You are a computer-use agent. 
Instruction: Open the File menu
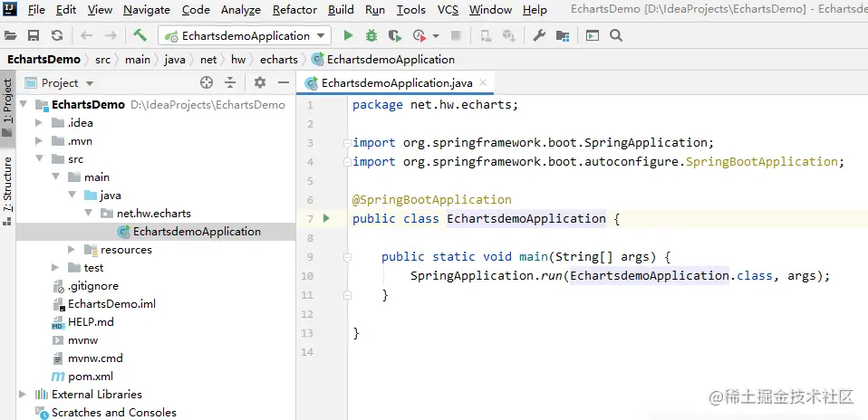[x=36, y=9]
